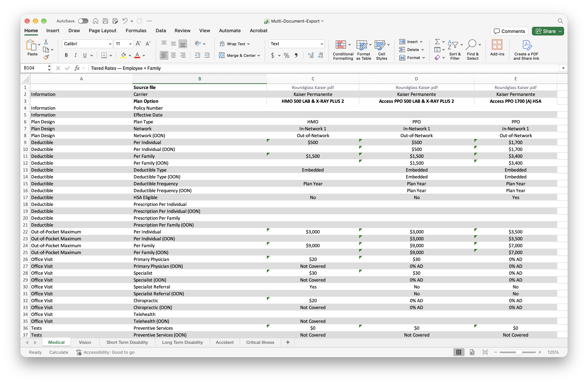Image resolution: width=588 pixels, height=384 pixels.
Task: Open Find & Select menu
Action: [473, 50]
